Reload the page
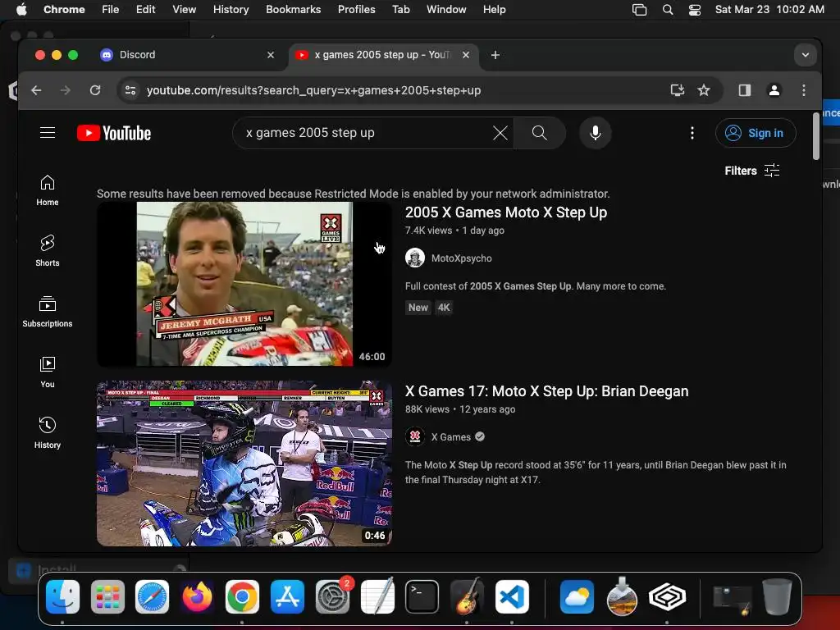 coord(95,90)
